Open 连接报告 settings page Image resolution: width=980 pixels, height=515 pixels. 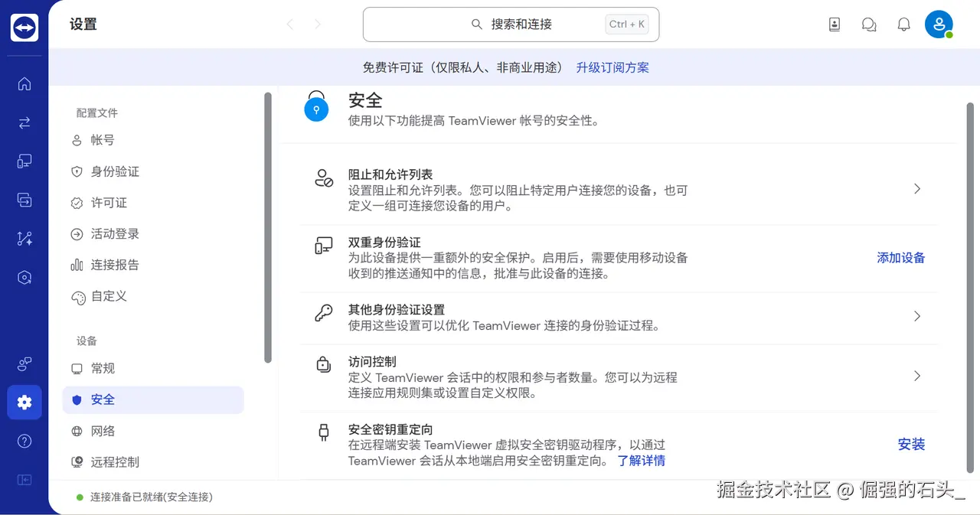[x=153, y=265]
